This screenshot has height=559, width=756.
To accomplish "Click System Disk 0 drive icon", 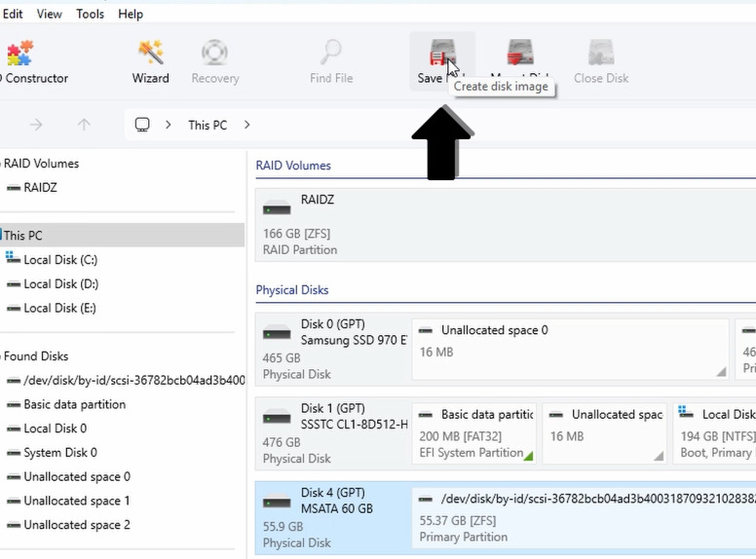I will tap(14, 453).
